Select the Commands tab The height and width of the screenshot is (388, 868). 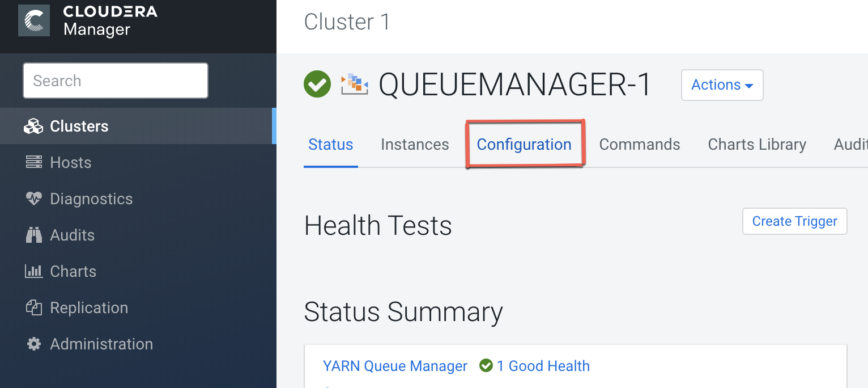(640, 145)
